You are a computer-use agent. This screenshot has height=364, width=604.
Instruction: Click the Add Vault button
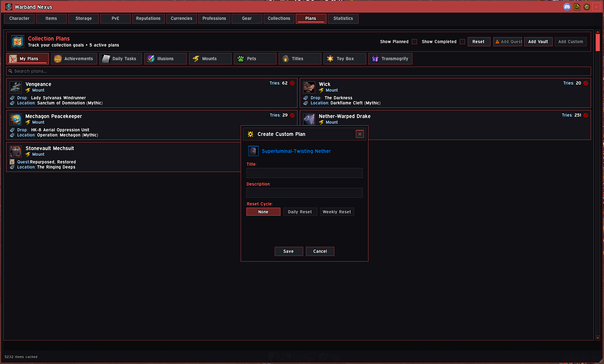[x=538, y=42]
